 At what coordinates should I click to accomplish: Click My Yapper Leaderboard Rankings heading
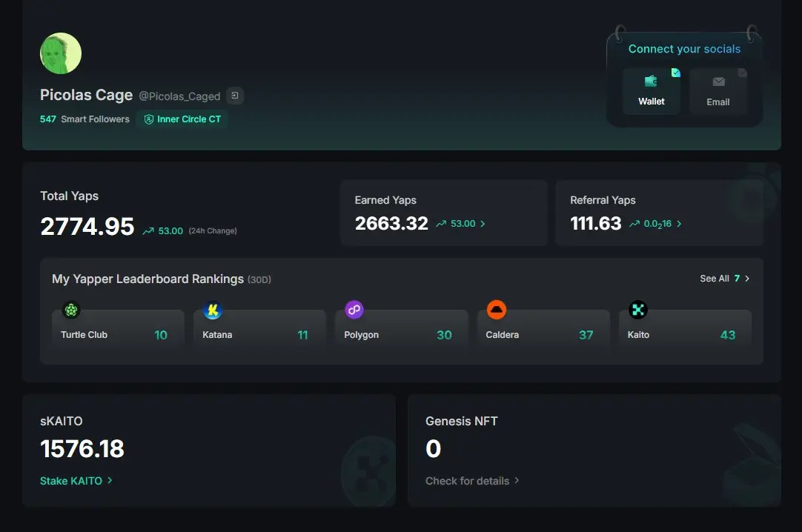(x=148, y=279)
